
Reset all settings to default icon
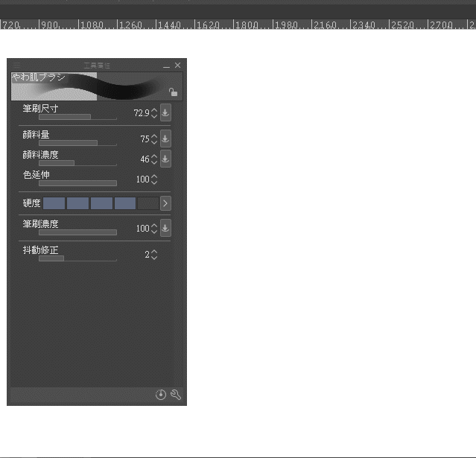coord(161,394)
